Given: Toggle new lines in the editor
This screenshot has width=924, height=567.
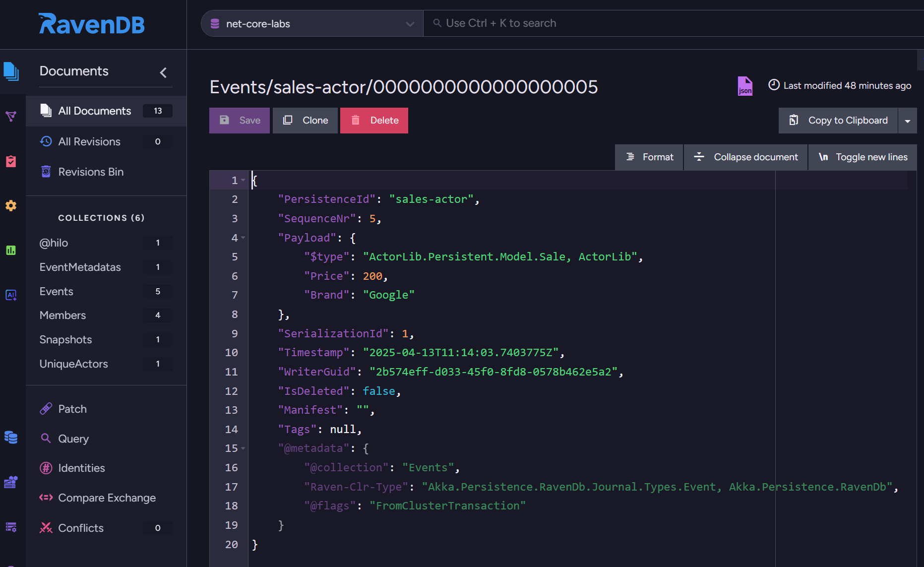Looking at the screenshot, I should coord(862,157).
